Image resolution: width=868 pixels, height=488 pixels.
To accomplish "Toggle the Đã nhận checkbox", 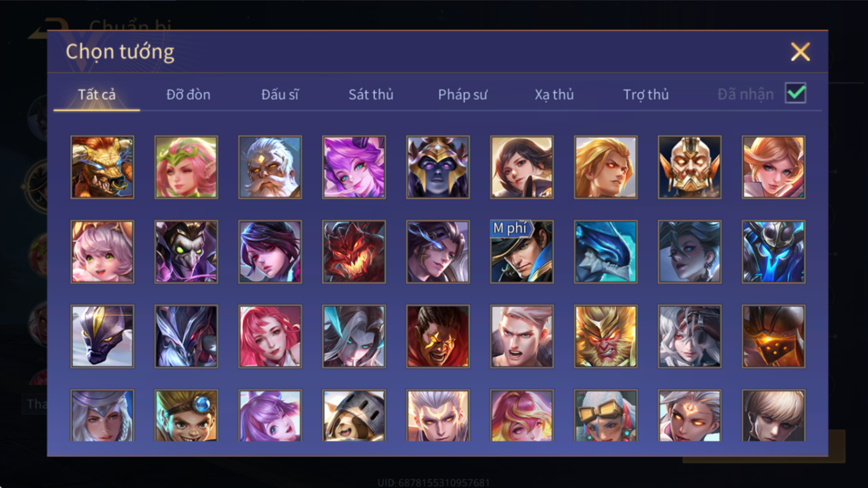I will pos(796,93).
